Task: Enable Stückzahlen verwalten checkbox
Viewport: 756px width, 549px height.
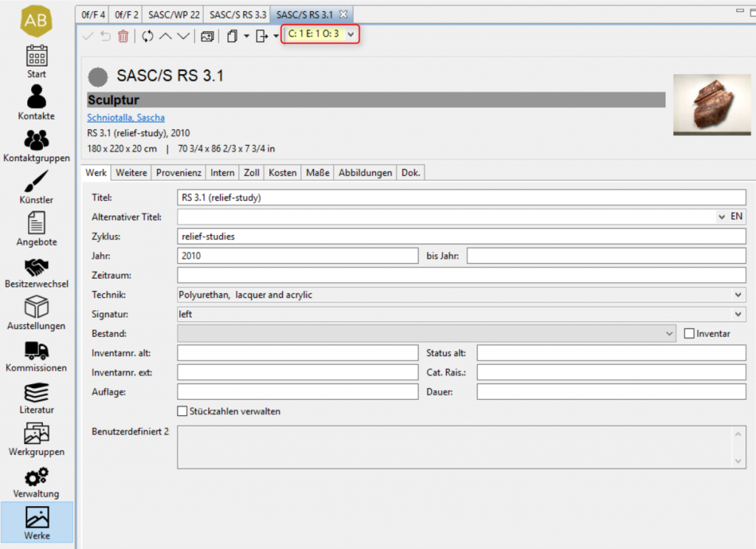Action: point(182,411)
